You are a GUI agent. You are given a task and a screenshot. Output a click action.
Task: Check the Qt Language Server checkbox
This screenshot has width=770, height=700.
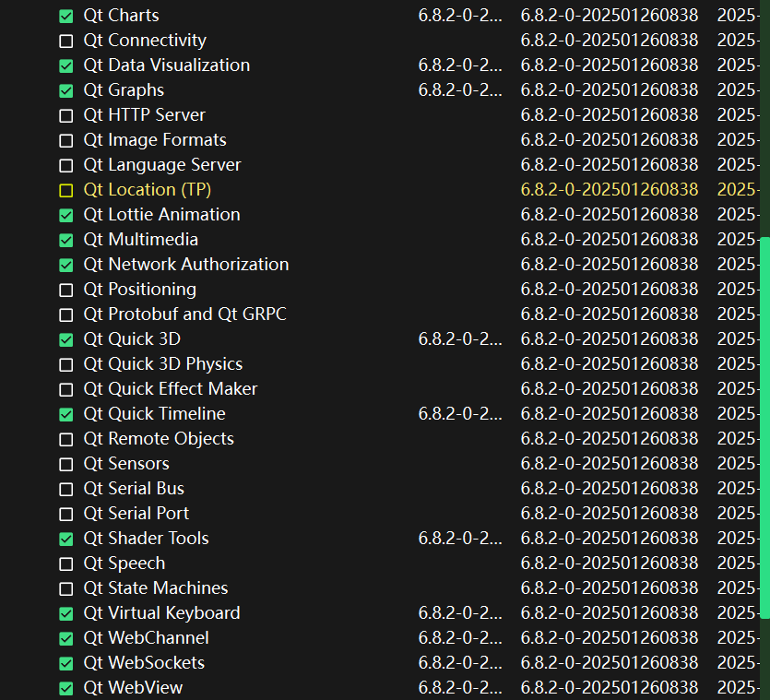pos(65,165)
